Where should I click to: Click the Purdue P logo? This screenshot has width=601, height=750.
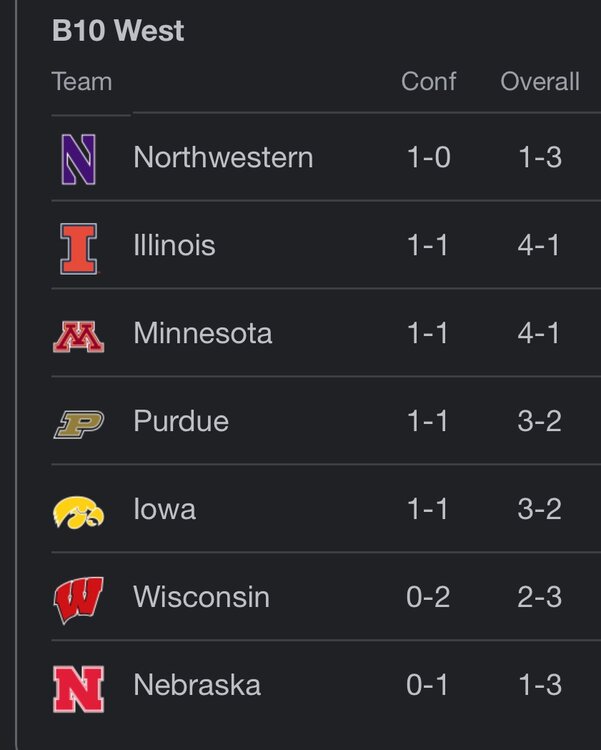pos(78,422)
